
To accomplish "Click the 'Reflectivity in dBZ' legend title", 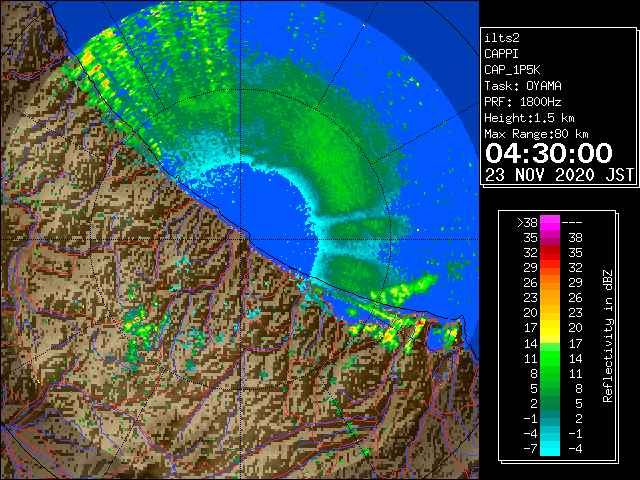I will [x=608, y=336].
